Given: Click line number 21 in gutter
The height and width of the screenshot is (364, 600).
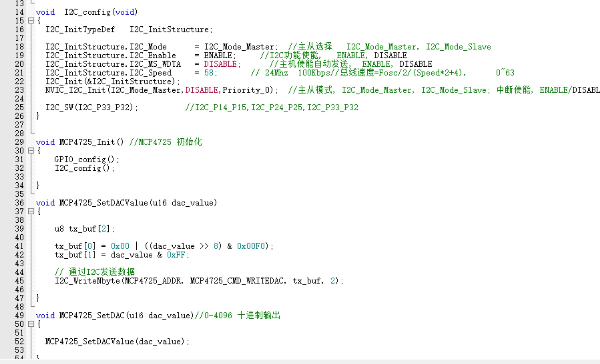Looking at the screenshot, I should [19, 73].
